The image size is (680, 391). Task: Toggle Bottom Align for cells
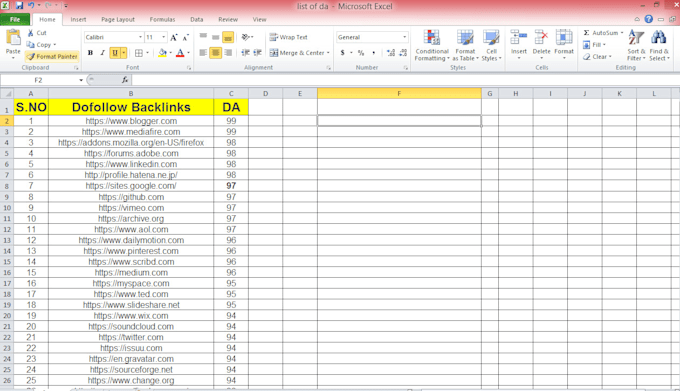pos(228,37)
